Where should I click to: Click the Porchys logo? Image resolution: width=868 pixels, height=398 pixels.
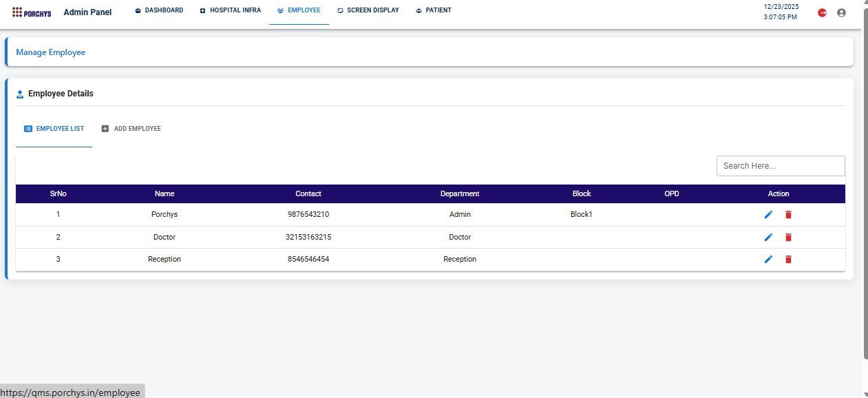(x=32, y=12)
